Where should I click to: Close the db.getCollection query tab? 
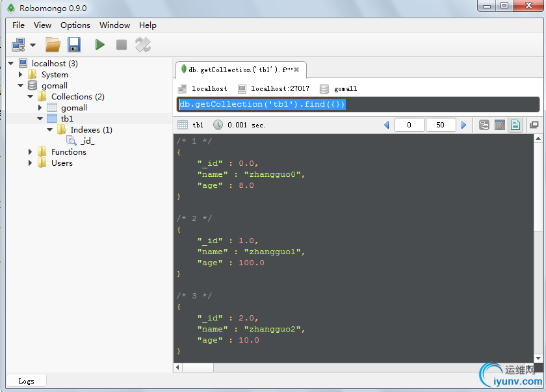tap(296, 70)
